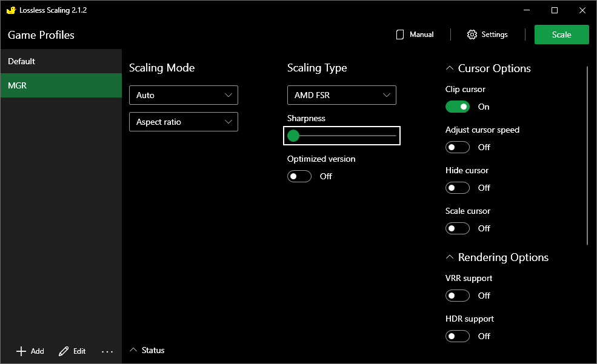Select the Default game profile

pyautogui.click(x=61, y=61)
